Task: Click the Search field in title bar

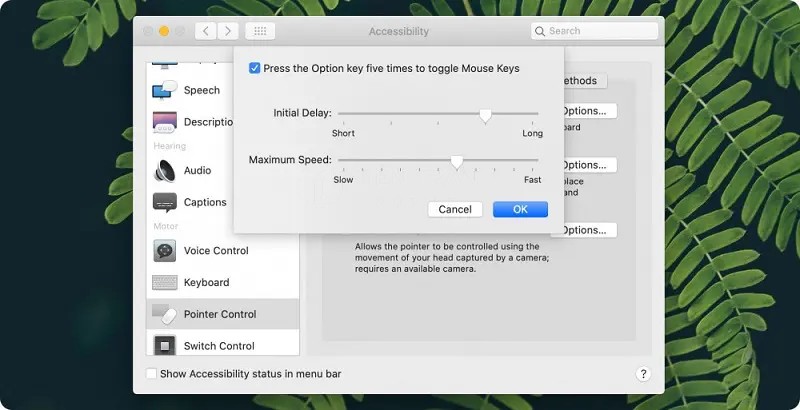Action: point(595,32)
